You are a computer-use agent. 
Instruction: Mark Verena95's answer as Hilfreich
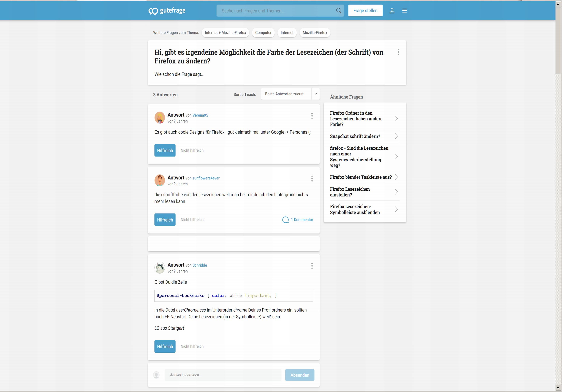point(165,150)
